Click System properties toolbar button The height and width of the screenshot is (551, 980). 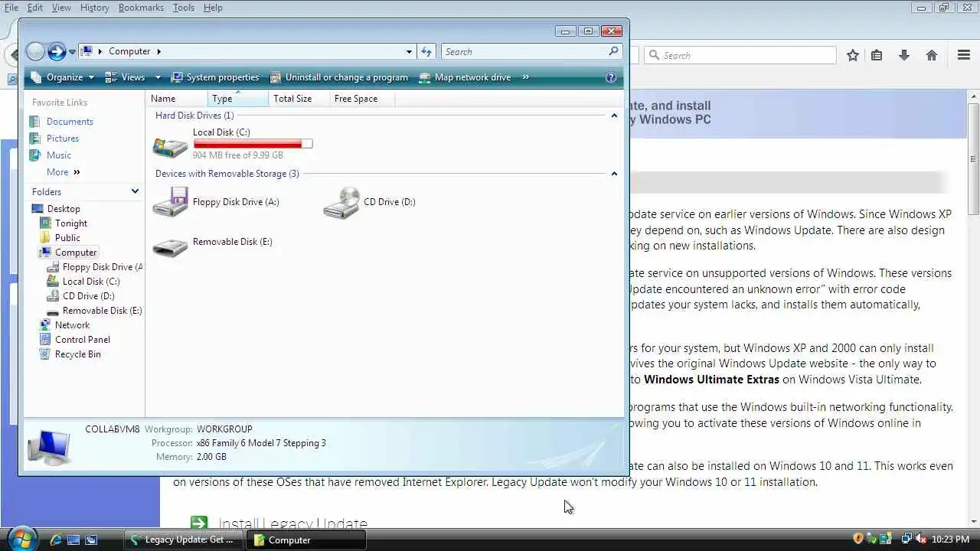point(215,77)
